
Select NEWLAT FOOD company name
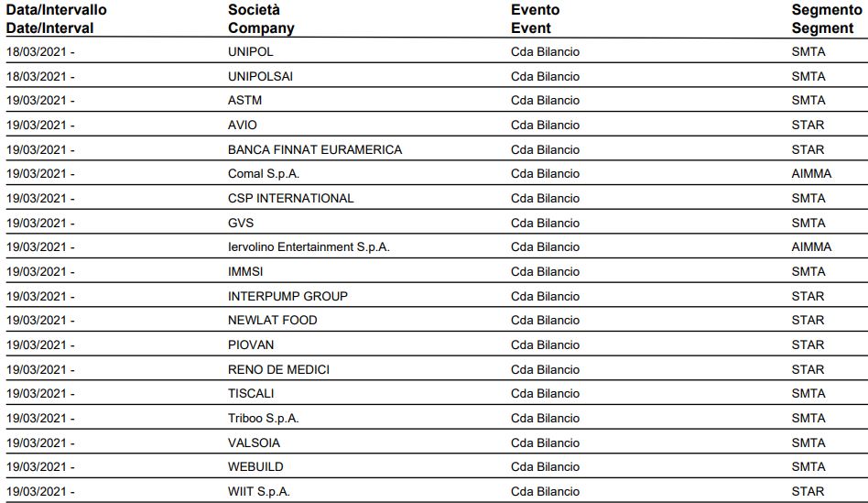[x=272, y=320]
